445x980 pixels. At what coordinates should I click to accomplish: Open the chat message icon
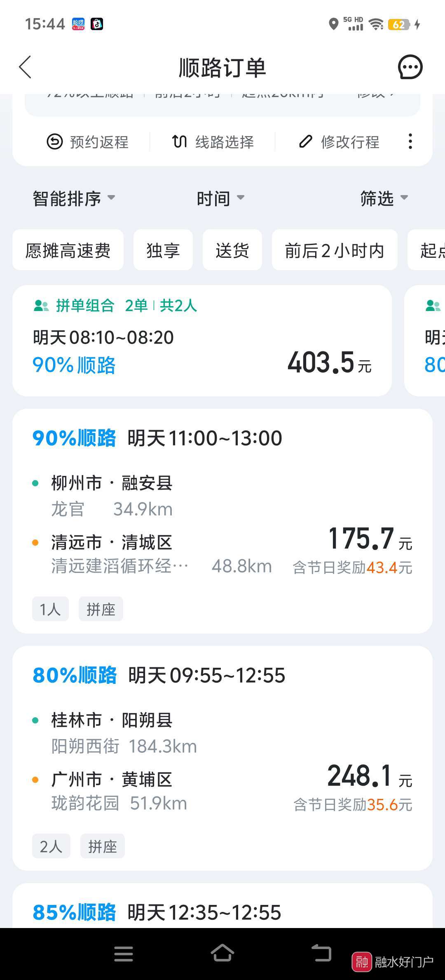pos(410,67)
